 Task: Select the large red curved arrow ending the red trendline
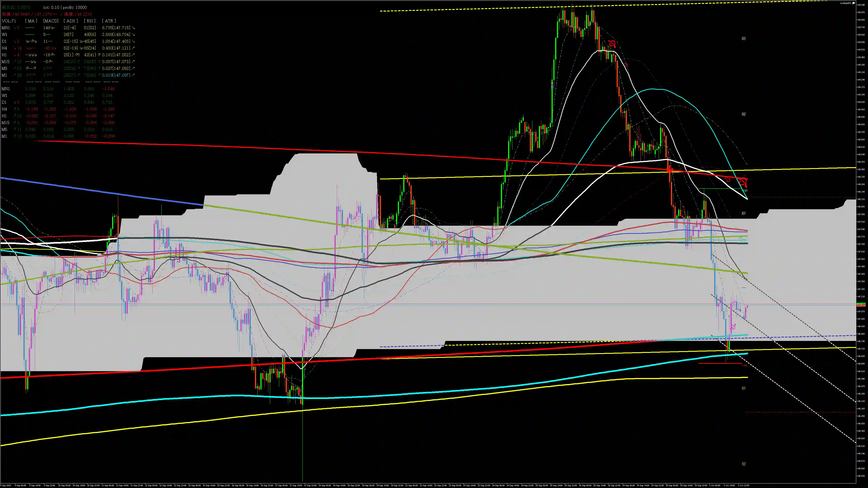pyautogui.click(x=743, y=183)
